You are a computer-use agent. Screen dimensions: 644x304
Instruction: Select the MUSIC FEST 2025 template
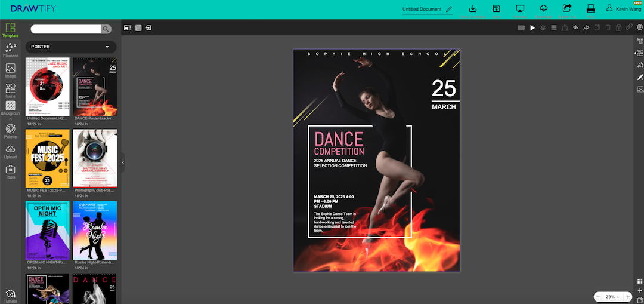point(48,158)
